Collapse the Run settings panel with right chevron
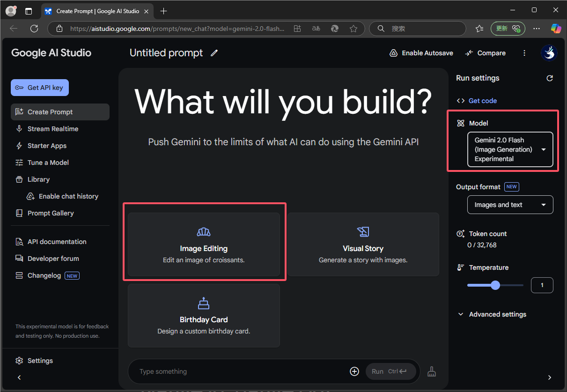 click(550, 377)
